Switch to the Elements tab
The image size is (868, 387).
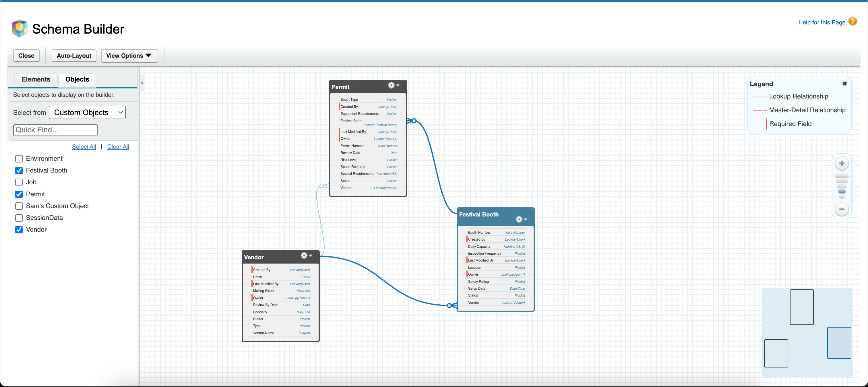click(x=36, y=79)
